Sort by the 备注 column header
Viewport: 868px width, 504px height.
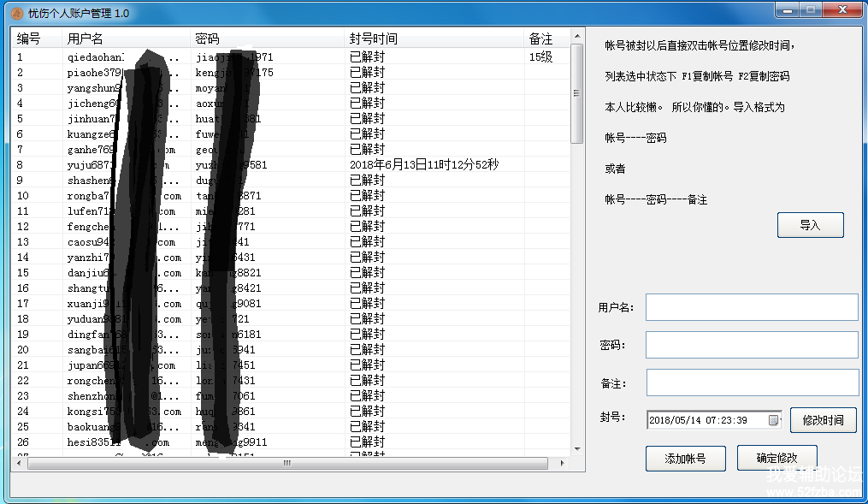(547, 39)
